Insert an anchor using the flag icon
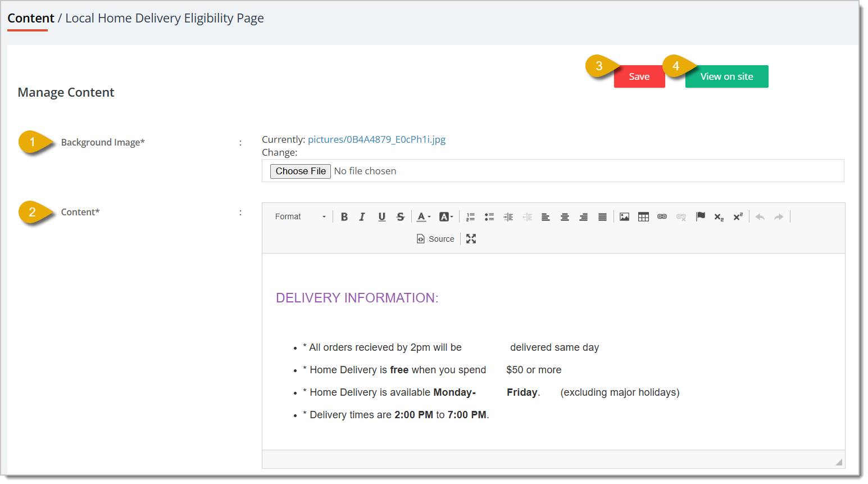This screenshot has width=868, height=484. pyautogui.click(x=701, y=216)
